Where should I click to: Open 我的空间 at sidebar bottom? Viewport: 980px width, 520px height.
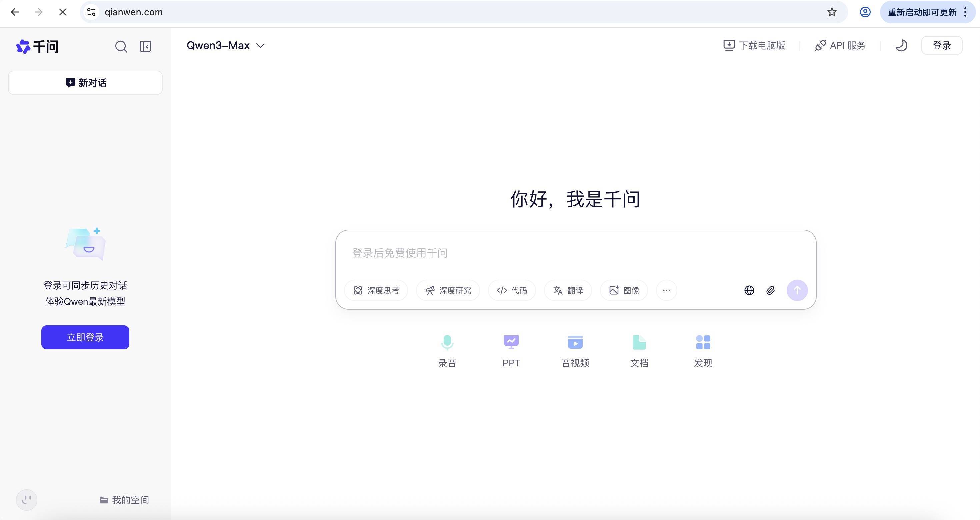(x=124, y=500)
